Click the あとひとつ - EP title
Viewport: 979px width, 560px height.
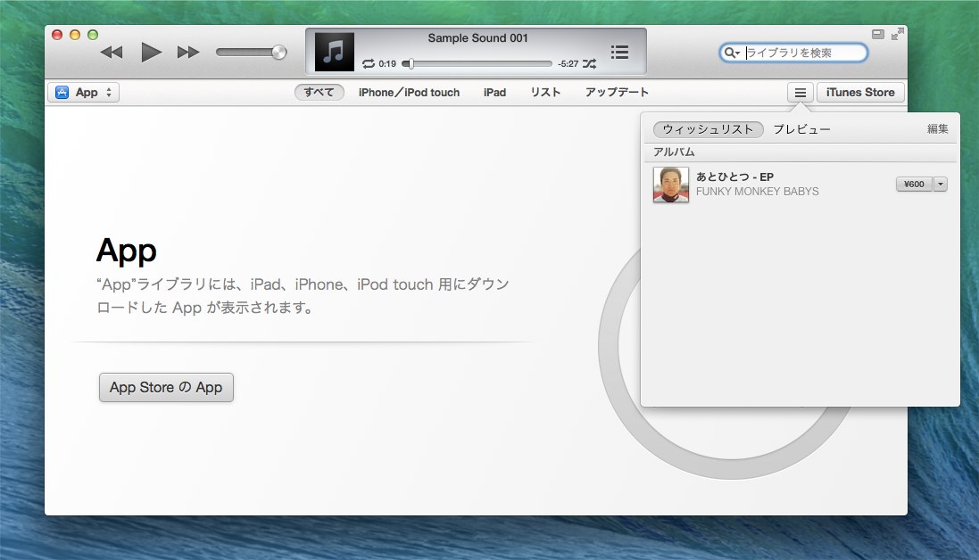click(x=734, y=177)
